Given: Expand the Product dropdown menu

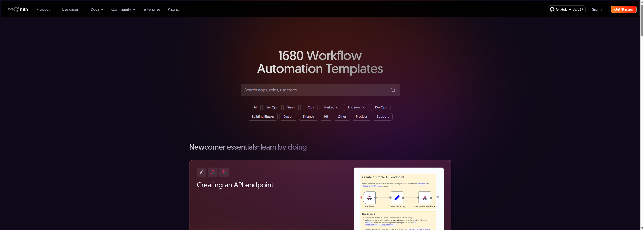Looking at the screenshot, I should point(45,9).
